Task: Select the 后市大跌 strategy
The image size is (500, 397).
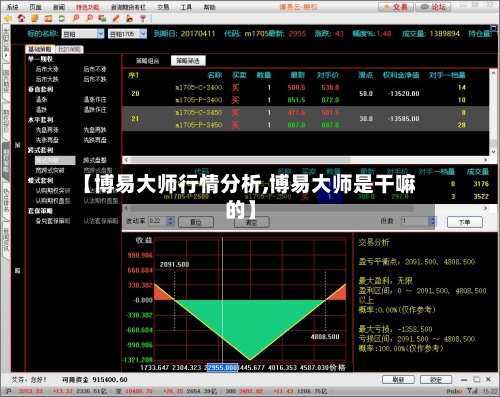Action: pos(47,79)
